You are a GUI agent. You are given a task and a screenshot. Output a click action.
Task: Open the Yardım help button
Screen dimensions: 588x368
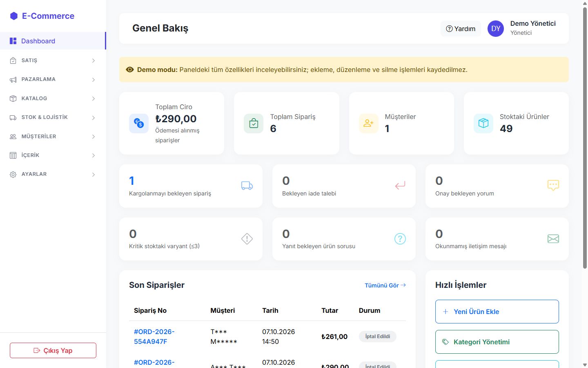[x=461, y=29]
